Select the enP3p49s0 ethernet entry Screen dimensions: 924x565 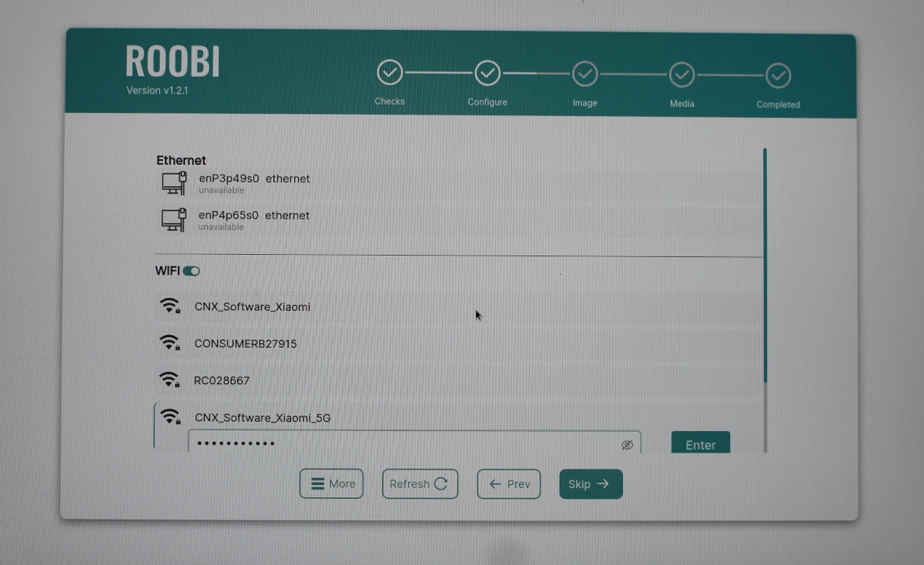click(459, 183)
